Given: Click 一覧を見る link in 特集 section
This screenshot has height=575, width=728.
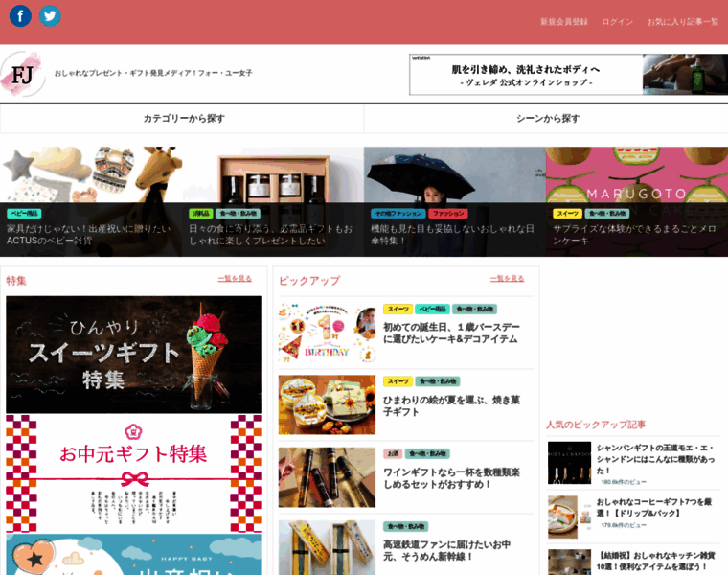Looking at the screenshot, I should (x=235, y=278).
